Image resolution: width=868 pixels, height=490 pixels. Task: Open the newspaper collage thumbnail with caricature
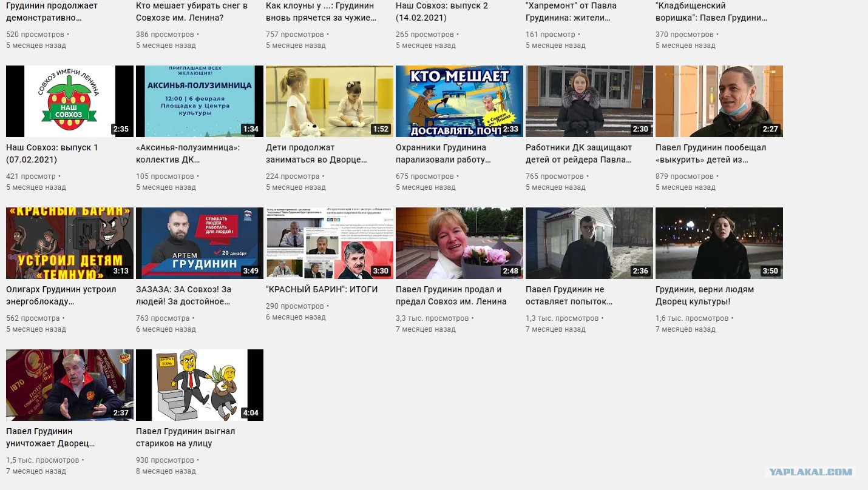coord(330,243)
